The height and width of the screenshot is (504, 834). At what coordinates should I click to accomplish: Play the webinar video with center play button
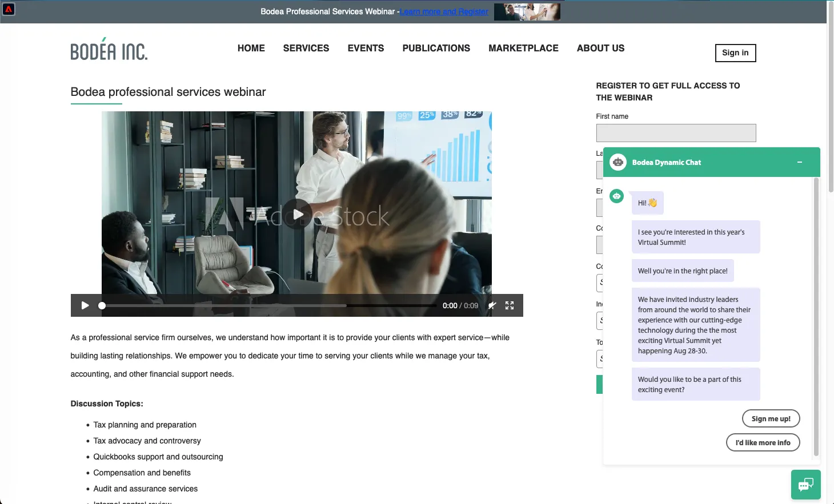click(x=298, y=214)
